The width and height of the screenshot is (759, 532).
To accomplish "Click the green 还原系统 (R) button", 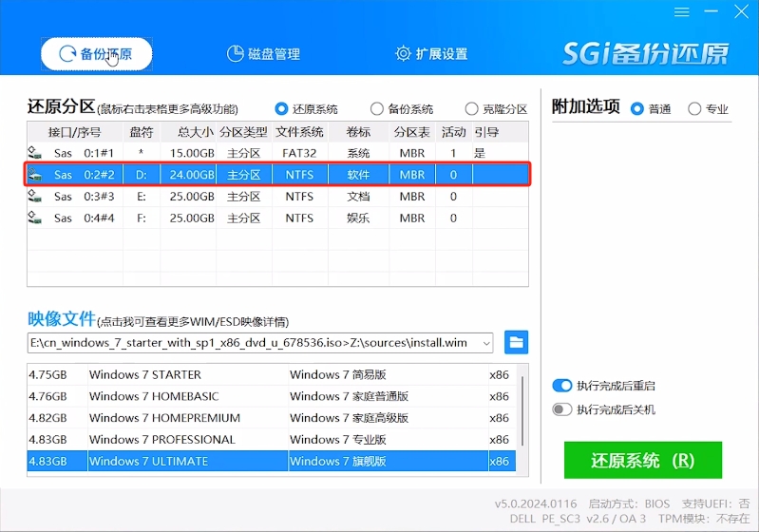I will click(x=643, y=461).
